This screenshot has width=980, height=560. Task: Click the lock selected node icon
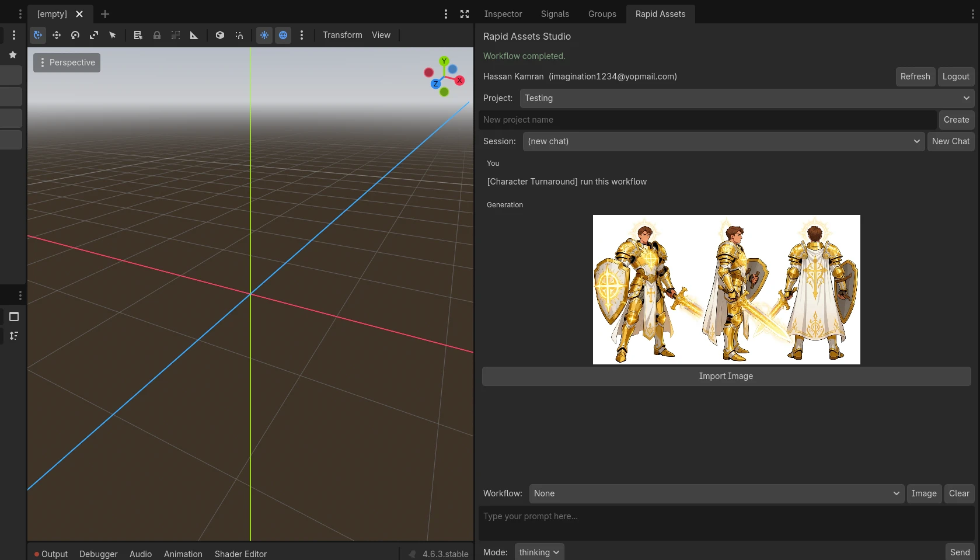tap(157, 35)
